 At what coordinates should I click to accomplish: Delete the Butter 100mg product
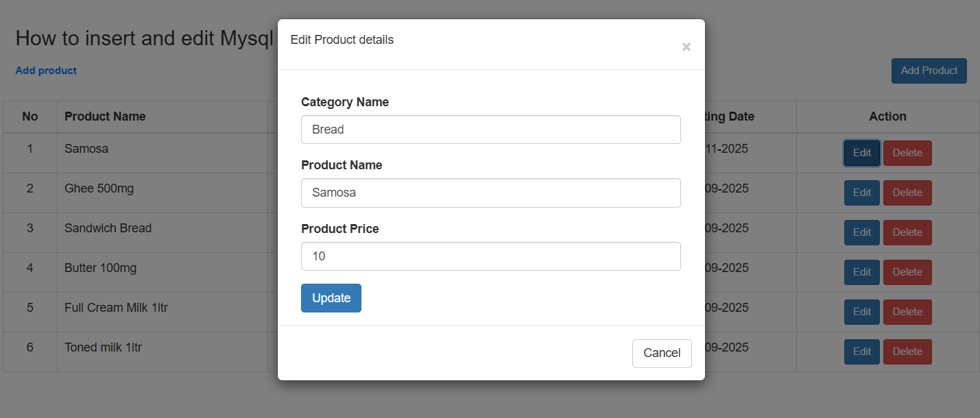tap(907, 272)
